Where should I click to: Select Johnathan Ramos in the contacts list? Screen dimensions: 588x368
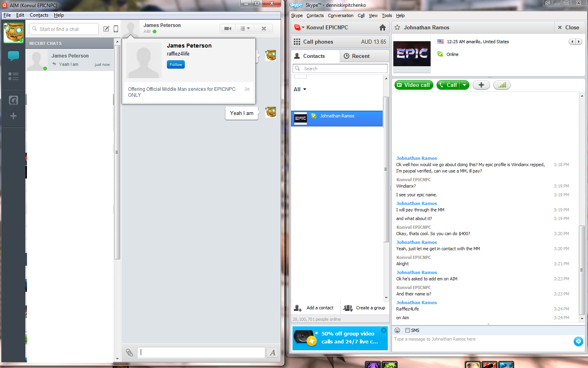coord(337,118)
